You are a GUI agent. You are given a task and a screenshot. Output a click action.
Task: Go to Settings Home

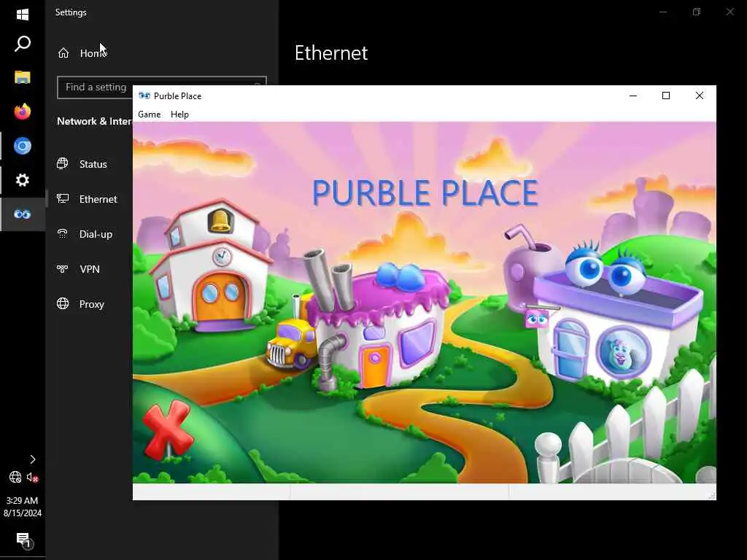tap(93, 52)
